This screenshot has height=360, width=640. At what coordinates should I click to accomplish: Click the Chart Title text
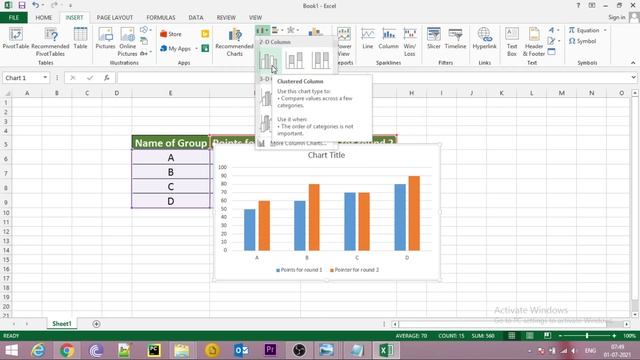point(326,155)
